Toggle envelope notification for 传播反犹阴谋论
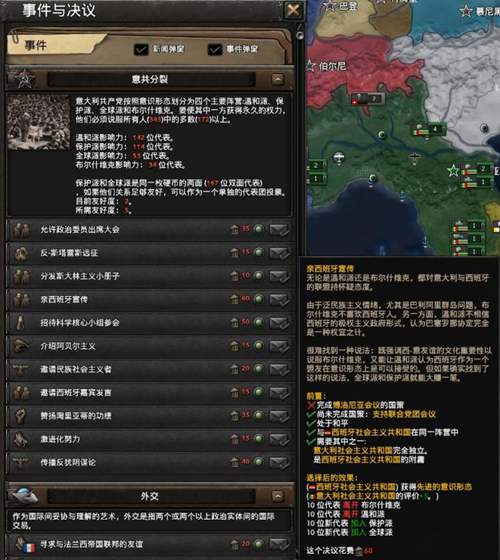The height and width of the screenshot is (560, 500). click(x=279, y=462)
